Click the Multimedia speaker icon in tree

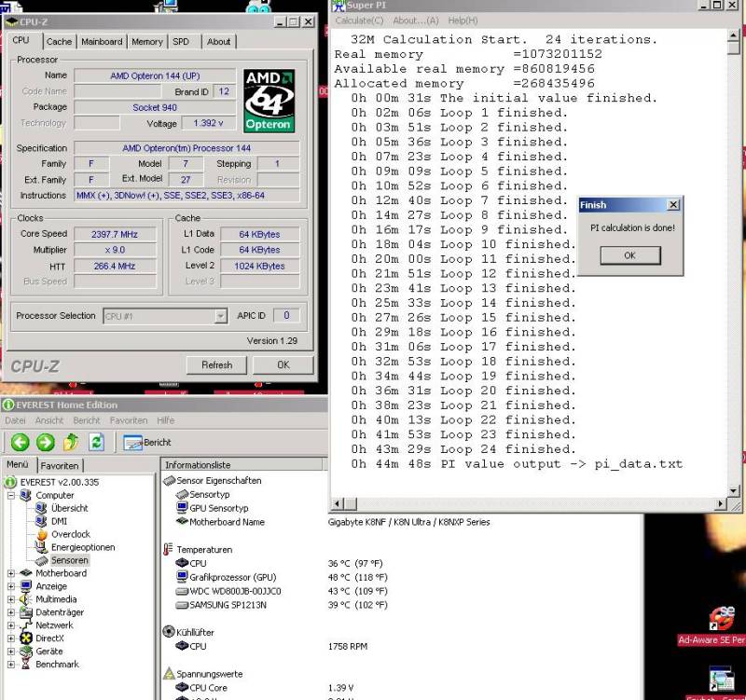pyautogui.click(x=26, y=599)
